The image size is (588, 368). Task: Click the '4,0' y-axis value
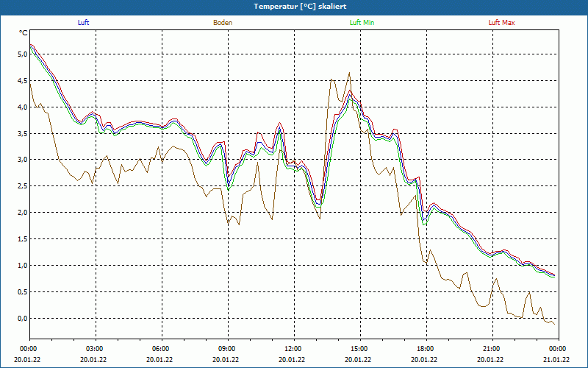[23, 107]
